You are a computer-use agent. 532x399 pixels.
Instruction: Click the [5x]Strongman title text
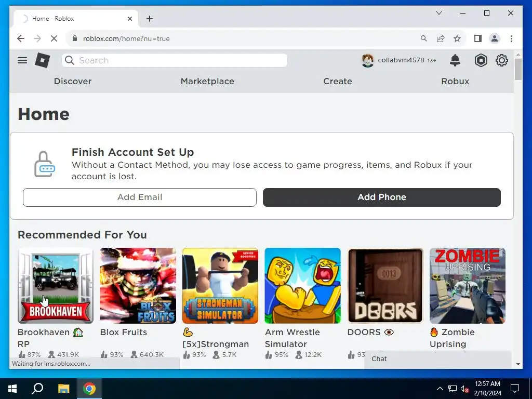(216, 338)
